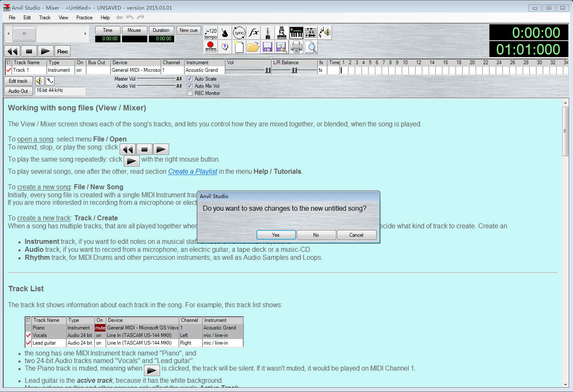Open the mixer sliders icon
The width and height of the screenshot is (573, 392).
pos(311,33)
